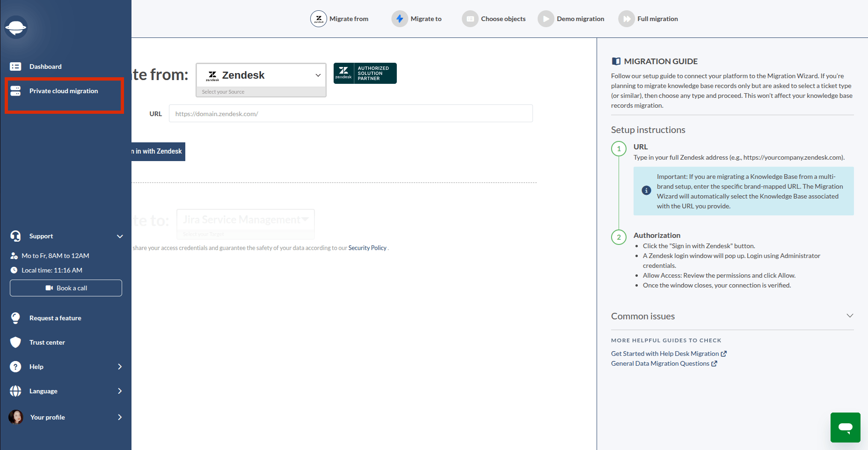Screen dimensions: 868x450
Task: Click the Demo migration play icon
Action: click(x=546, y=19)
